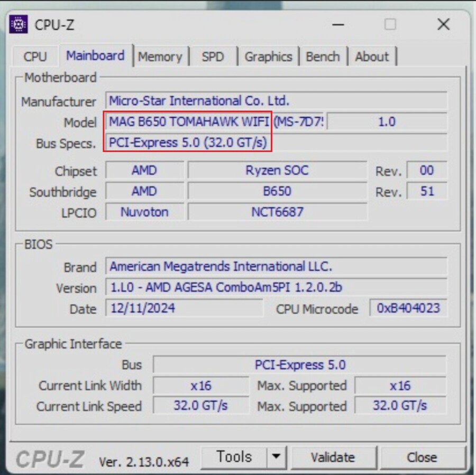Go to the Graphics tab
Image resolution: width=476 pixels, height=475 pixels.
[x=268, y=57]
